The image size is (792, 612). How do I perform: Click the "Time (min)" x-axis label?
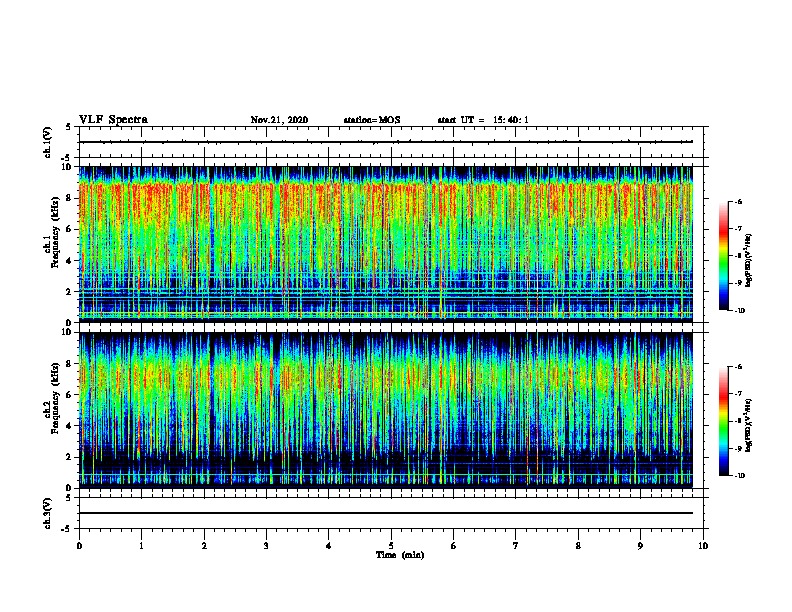click(400, 555)
